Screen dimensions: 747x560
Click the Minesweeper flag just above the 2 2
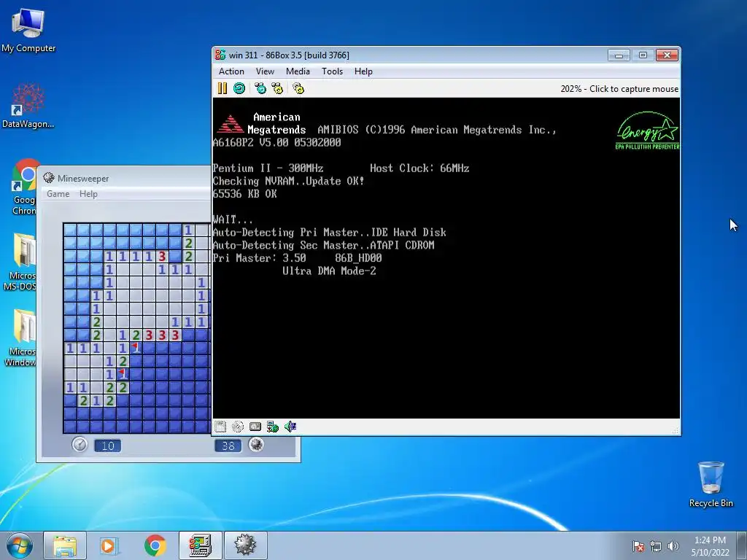pos(123,374)
